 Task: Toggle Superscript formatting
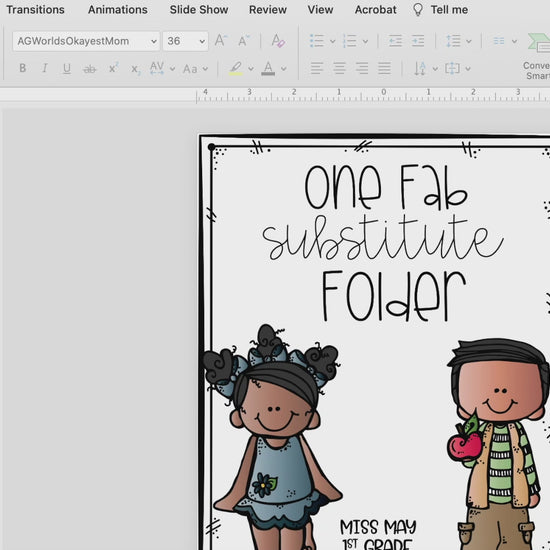(x=113, y=68)
